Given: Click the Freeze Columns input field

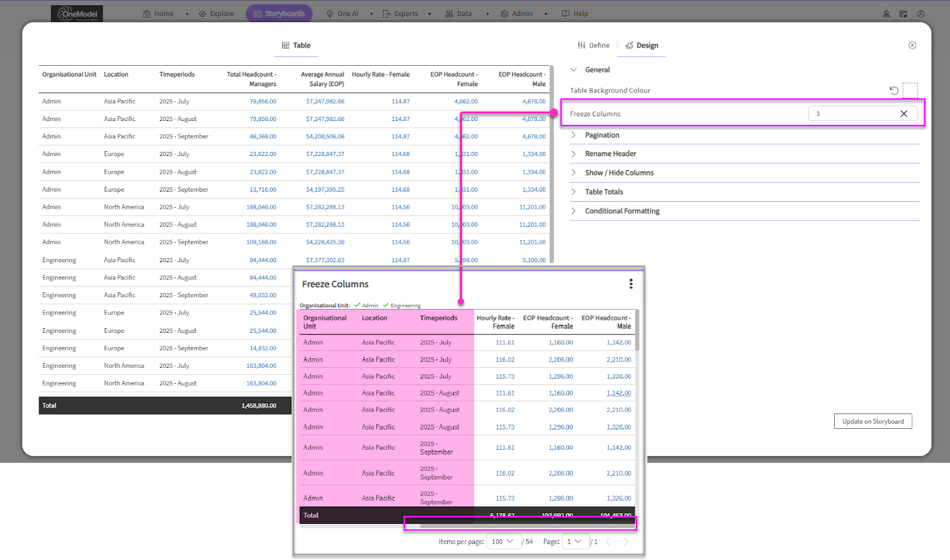Looking at the screenshot, I should [x=852, y=114].
